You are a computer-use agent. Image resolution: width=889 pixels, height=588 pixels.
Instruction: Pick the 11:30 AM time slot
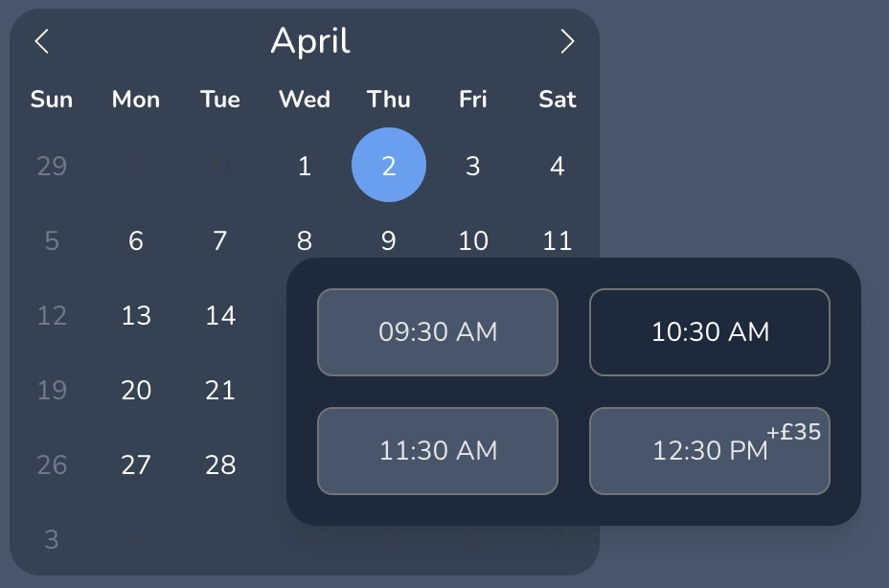(438, 451)
